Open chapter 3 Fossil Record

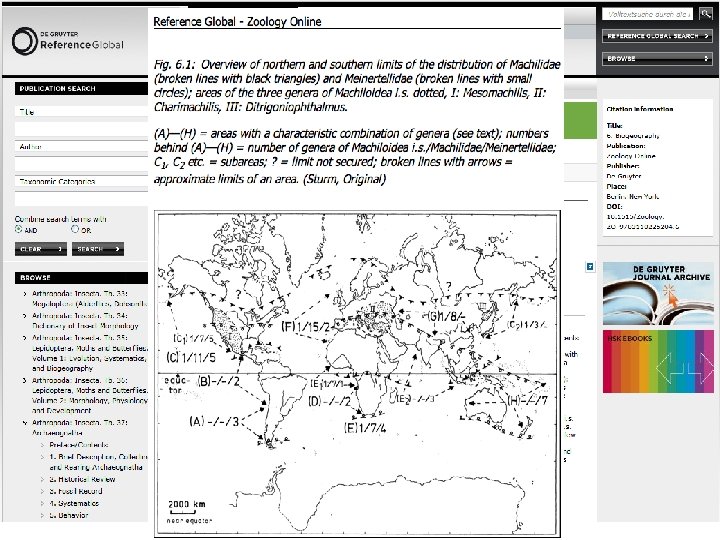click(76, 491)
